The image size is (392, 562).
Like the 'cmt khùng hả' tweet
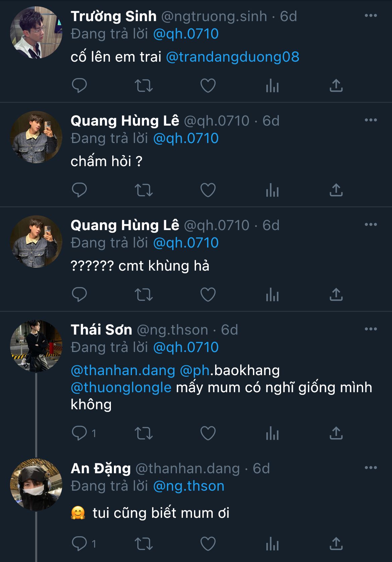pyautogui.click(x=208, y=294)
